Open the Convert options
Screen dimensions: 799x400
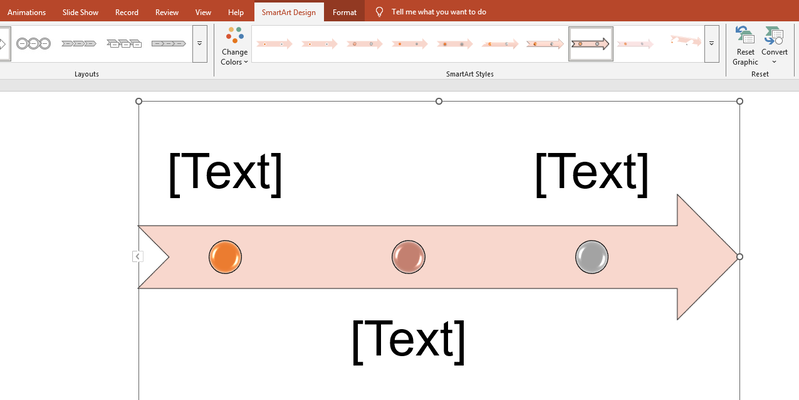(x=774, y=46)
